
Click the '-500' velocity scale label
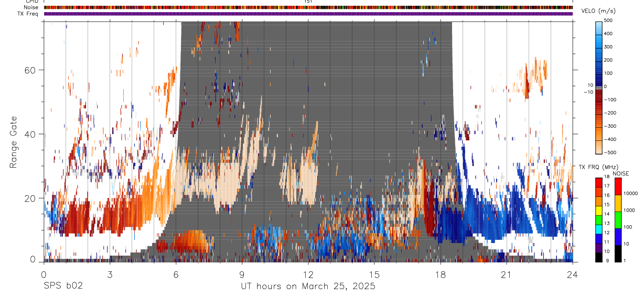pyautogui.click(x=611, y=153)
